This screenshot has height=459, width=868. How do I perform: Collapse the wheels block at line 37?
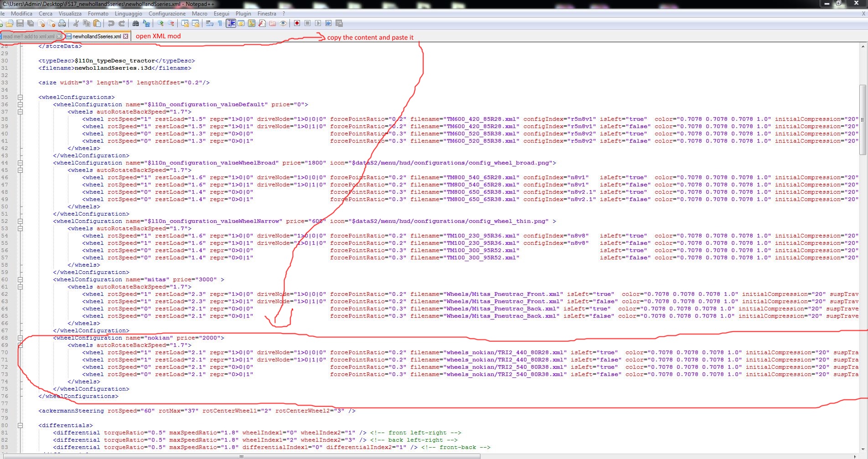20,112
